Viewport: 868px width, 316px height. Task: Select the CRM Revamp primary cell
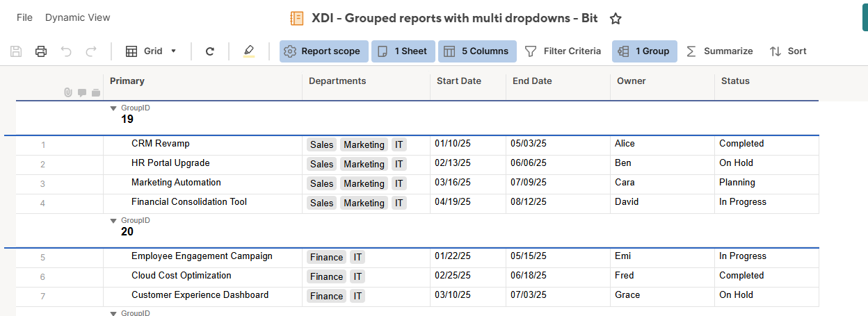point(161,144)
